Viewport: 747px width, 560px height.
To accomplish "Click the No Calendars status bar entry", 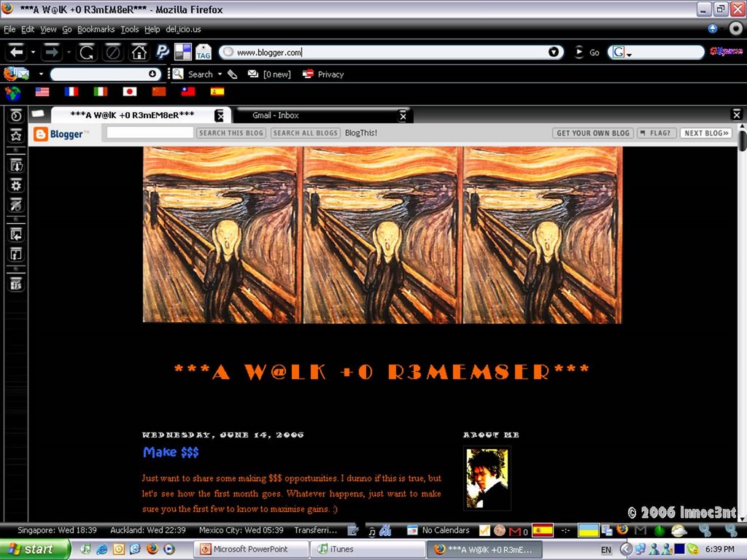I will tap(438, 530).
